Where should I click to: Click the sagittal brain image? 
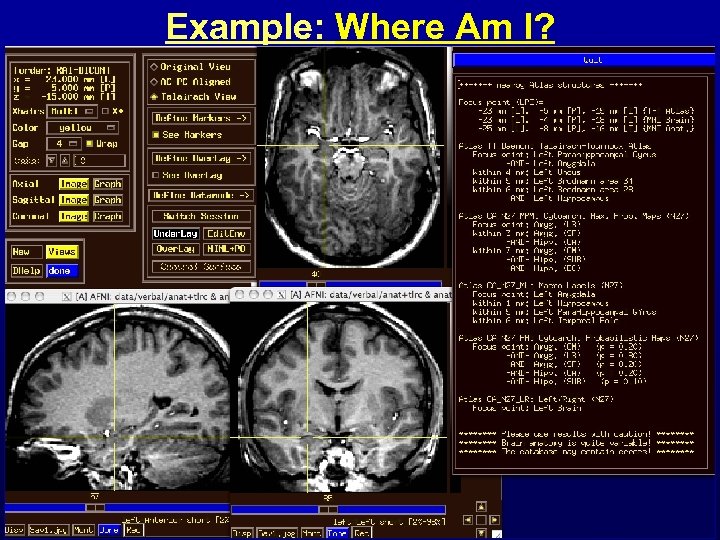coord(118,398)
